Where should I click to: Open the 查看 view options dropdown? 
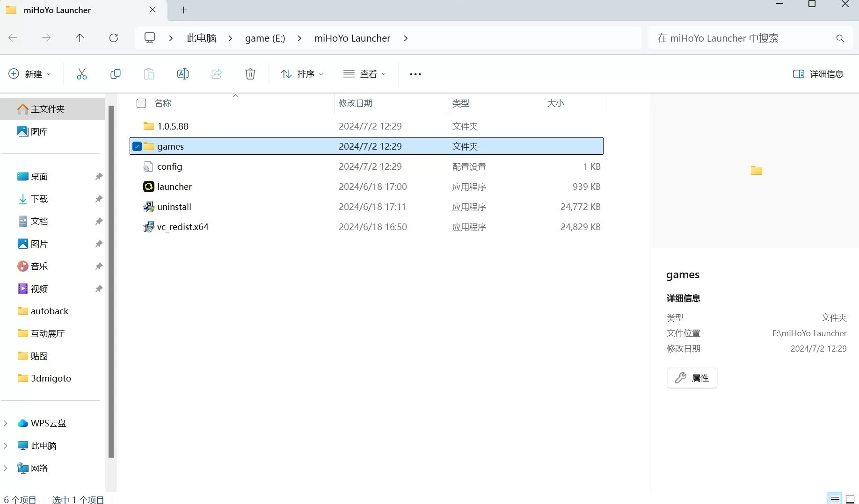click(x=365, y=74)
